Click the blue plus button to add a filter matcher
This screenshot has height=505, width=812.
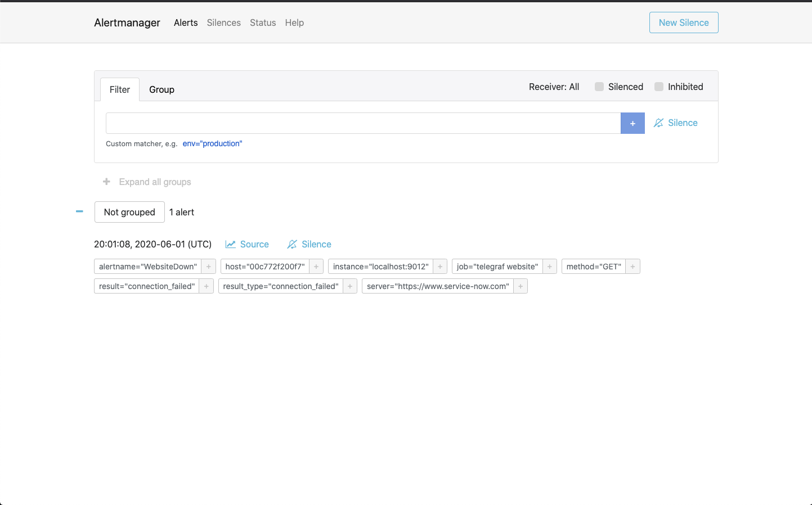[632, 123]
